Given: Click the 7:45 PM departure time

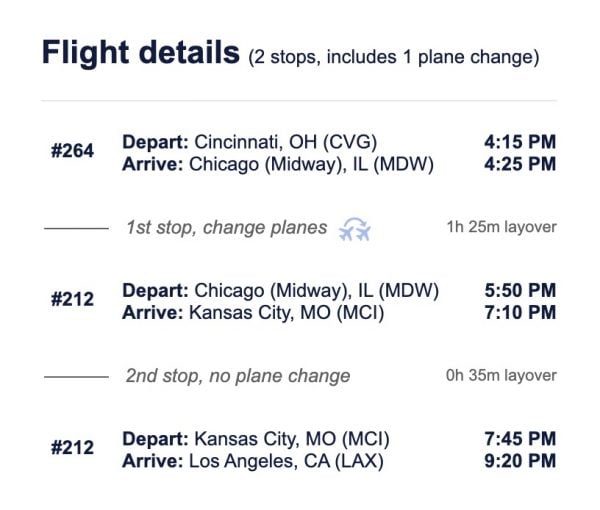Looking at the screenshot, I should click(519, 439).
